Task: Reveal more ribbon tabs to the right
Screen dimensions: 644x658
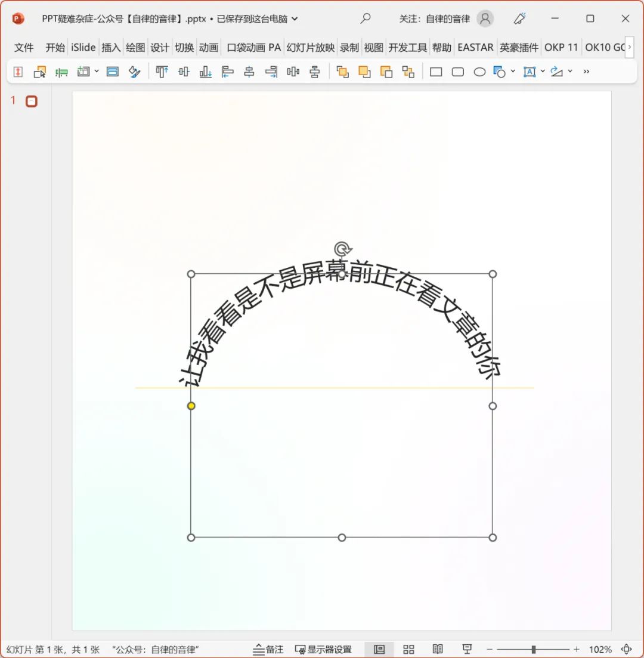Action: [x=629, y=47]
